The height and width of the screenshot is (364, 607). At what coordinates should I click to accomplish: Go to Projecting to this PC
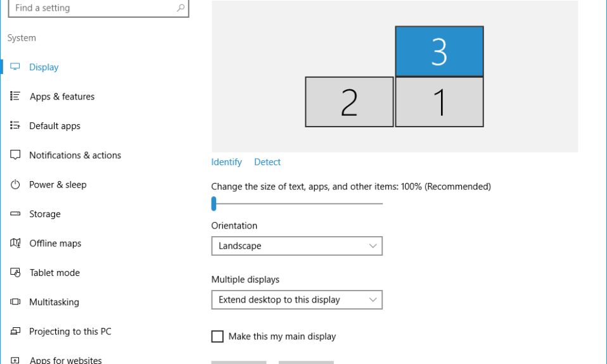pos(70,332)
